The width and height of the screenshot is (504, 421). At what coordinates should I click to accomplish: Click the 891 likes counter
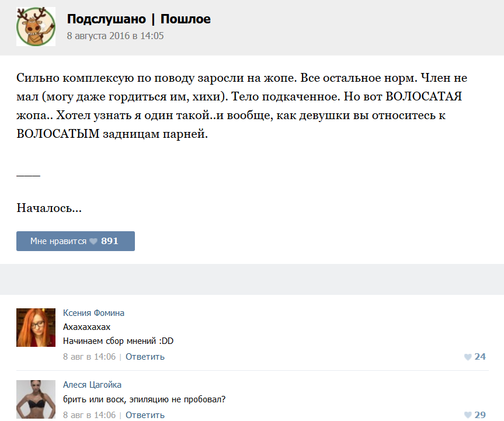pyautogui.click(x=109, y=241)
